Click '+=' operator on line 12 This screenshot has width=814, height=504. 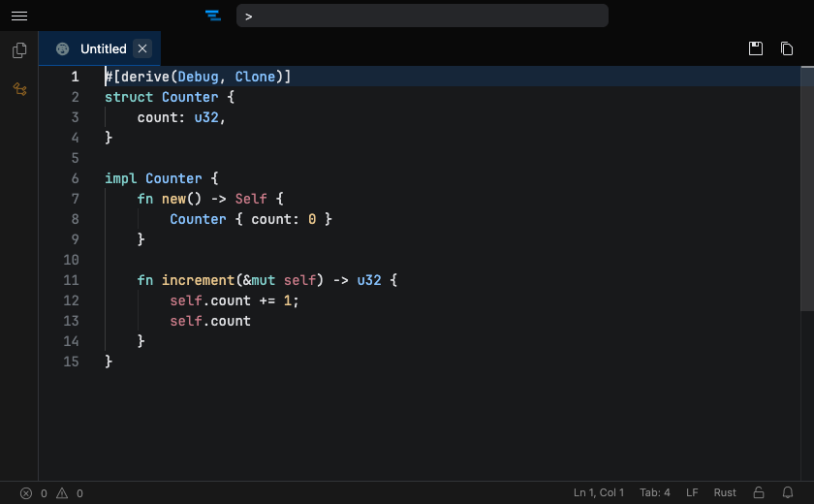pos(266,300)
